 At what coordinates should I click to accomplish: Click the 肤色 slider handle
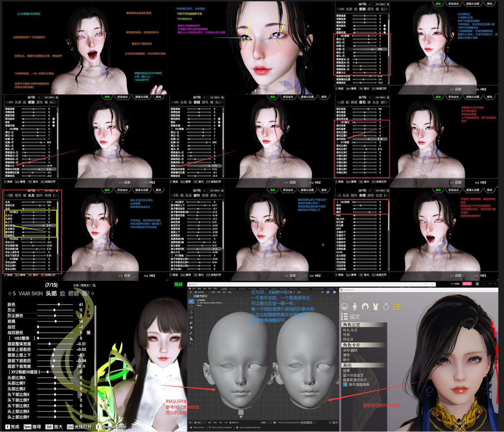(x=59, y=304)
